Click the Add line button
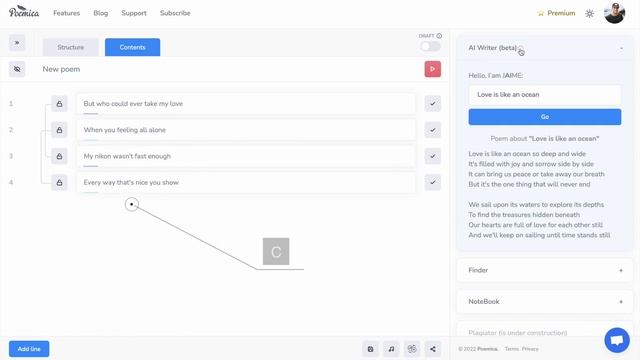This screenshot has height=360, width=640. [x=29, y=349]
